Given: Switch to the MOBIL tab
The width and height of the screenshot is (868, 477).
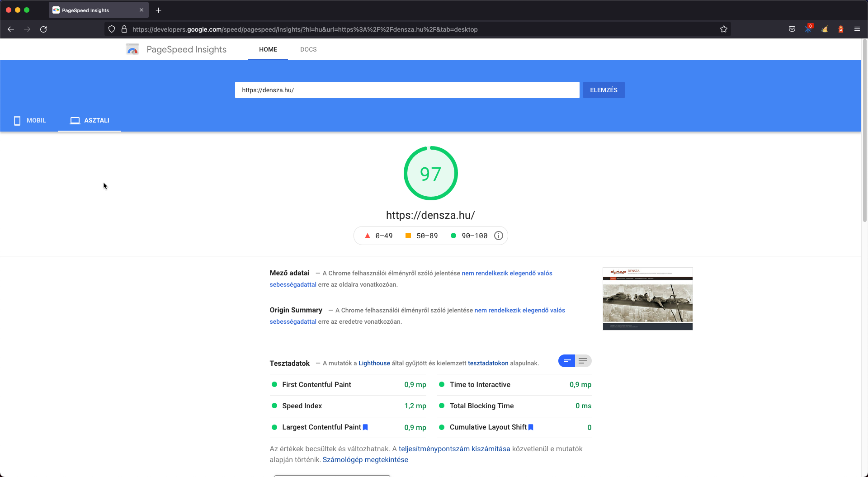Looking at the screenshot, I should pyautogui.click(x=30, y=120).
